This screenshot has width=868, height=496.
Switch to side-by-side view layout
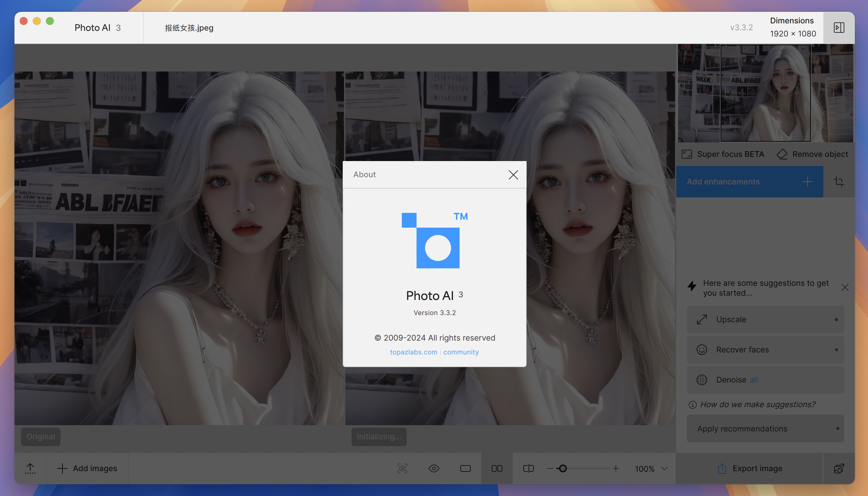[497, 469]
